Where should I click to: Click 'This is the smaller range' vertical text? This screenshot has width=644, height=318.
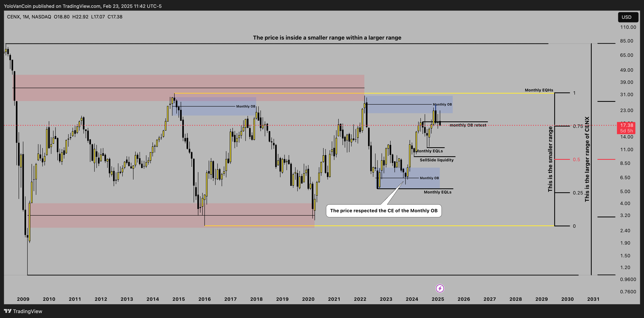[x=550, y=159]
